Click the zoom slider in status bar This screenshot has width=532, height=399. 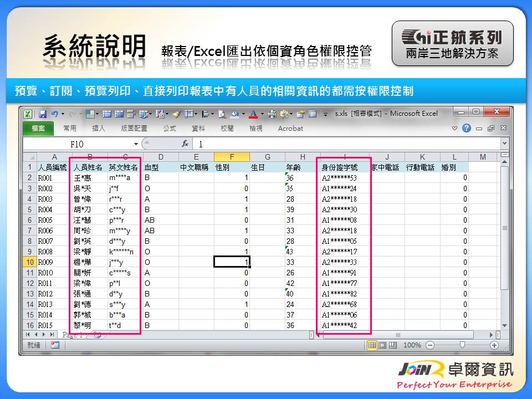pyautogui.click(x=462, y=345)
